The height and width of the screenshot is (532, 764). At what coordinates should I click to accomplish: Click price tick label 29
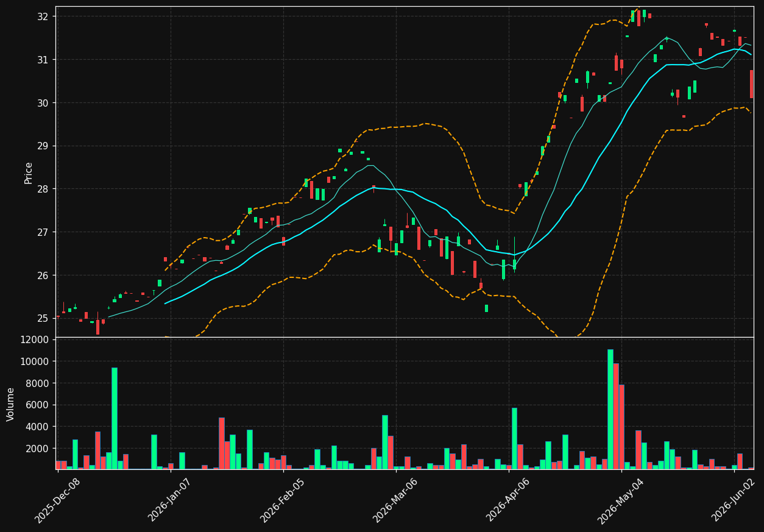click(42, 146)
